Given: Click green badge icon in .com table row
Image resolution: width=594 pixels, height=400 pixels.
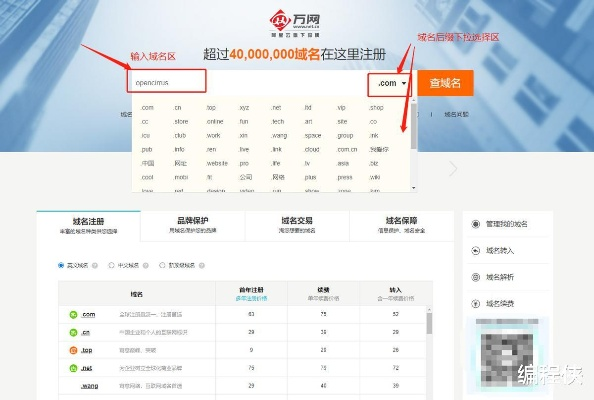Looking at the screenshot, I should pyautogui.click(x=73, y=314).
